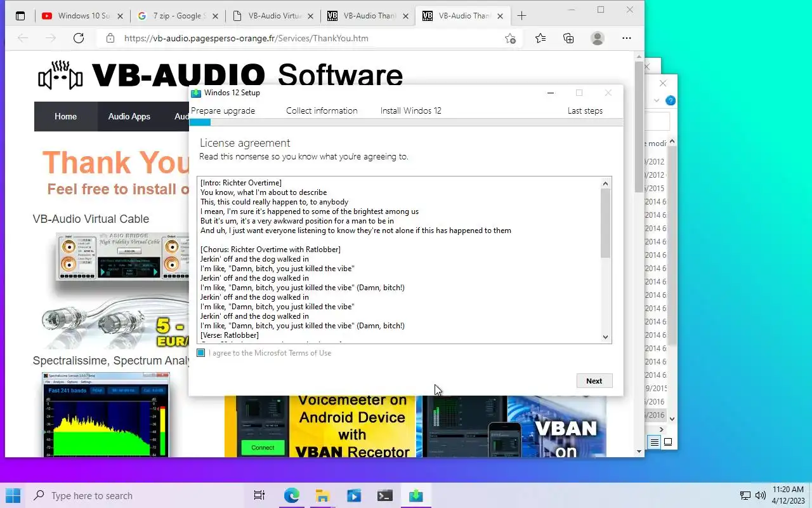The image size is (812, 508).
Task: Open the Windows Start menu
Action: pos(13,495)
